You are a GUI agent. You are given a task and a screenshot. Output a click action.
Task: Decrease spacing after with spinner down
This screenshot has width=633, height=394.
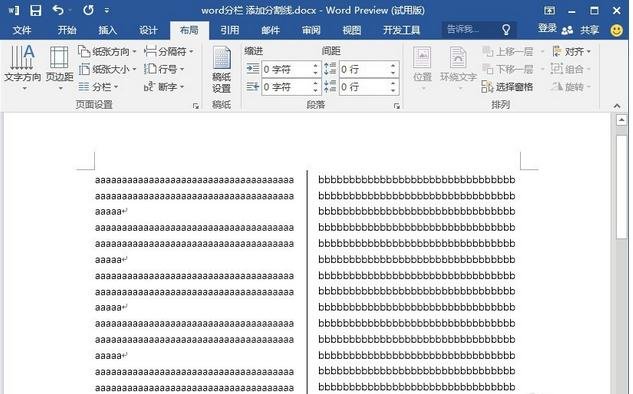coord(393,90)
